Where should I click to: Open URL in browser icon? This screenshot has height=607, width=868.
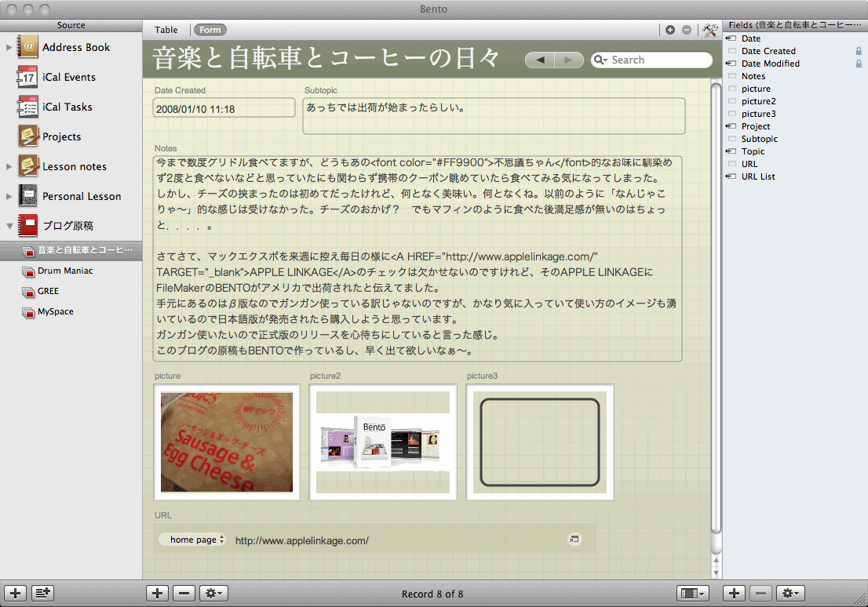(x=574, y=539)
